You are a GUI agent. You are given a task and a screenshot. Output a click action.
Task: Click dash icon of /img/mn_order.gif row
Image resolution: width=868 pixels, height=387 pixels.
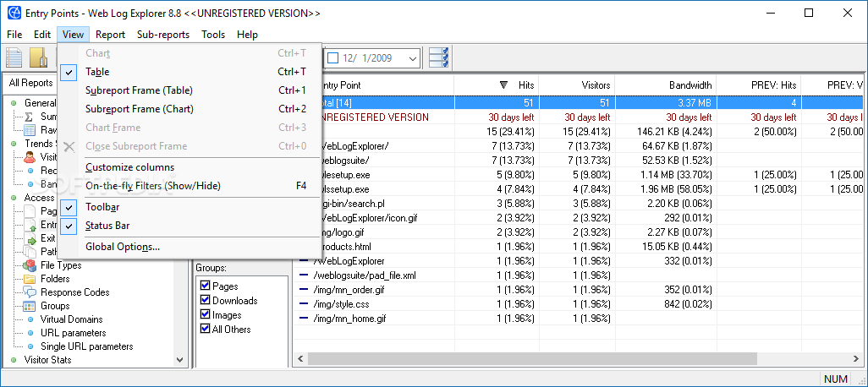click(x=304, y=289)
